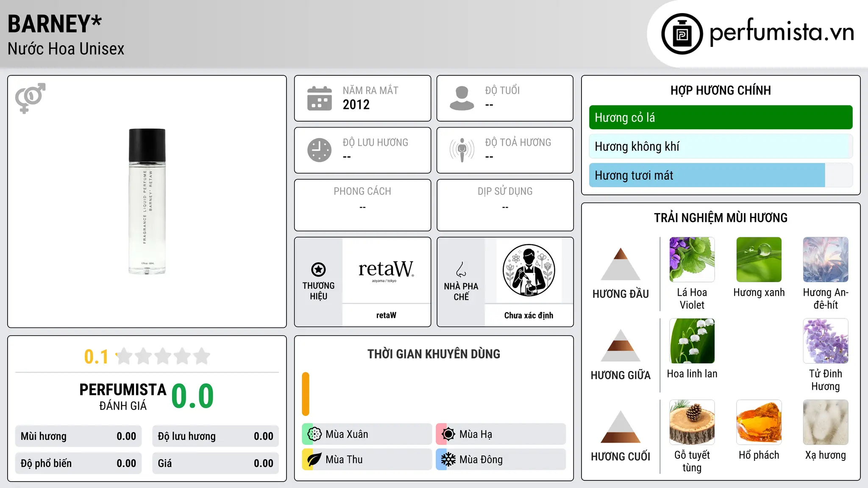This screenshot has height=488, width=868.
Task: Click the Độ toả hương label
Action: [518, 142]
